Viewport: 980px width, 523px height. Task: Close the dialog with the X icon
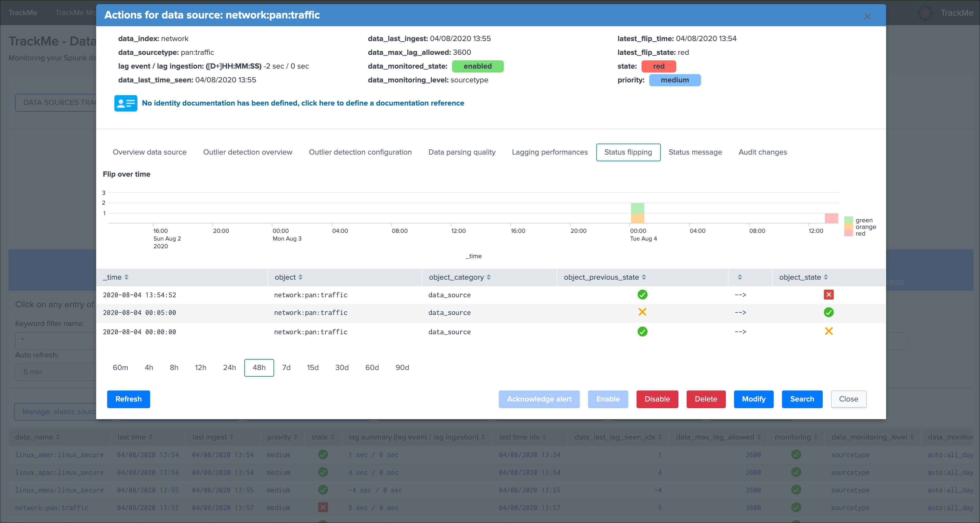pos(867,16)
